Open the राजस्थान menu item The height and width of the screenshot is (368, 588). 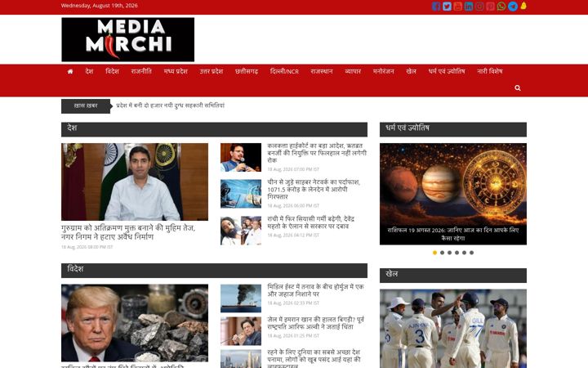pos(322,71)
